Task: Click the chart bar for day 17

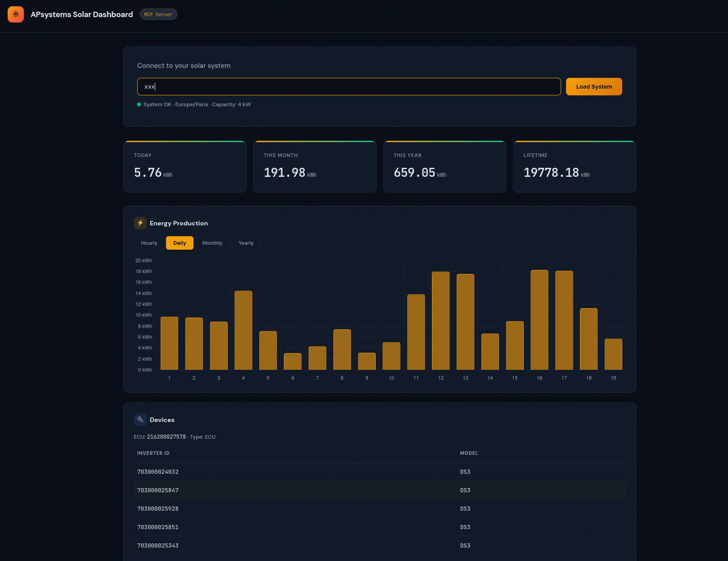Action: click(564, 320)
